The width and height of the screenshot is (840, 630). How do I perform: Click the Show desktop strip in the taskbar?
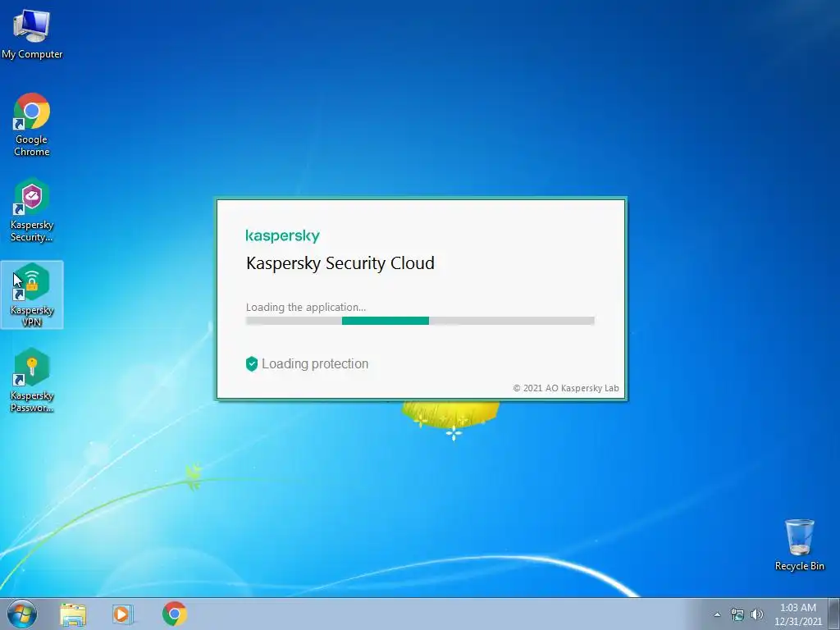click(834, 614)
